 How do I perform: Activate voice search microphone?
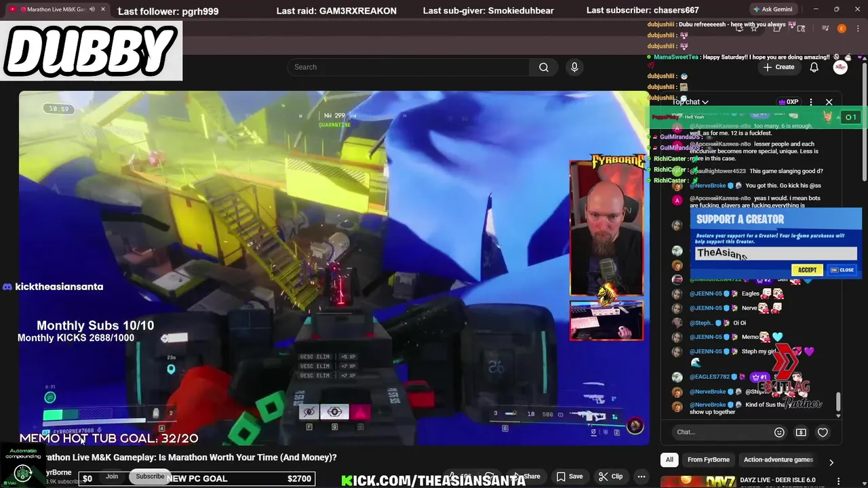click(x=574, y=67)
